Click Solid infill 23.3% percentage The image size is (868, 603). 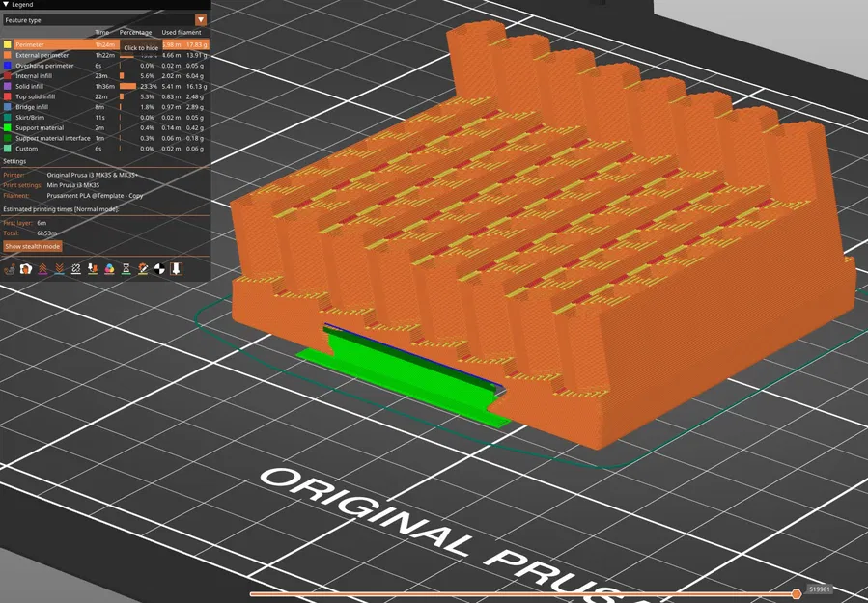pyautogui.click(x=149, y=86)
